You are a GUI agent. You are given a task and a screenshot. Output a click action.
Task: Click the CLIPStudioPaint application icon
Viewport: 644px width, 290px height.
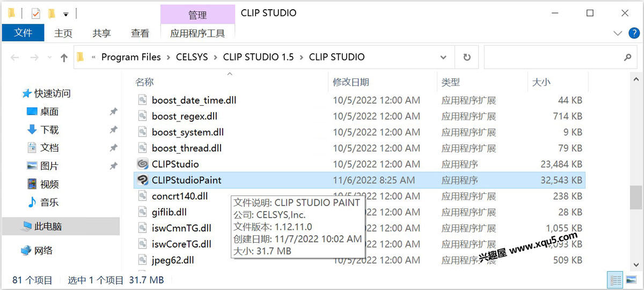(143, 180)
